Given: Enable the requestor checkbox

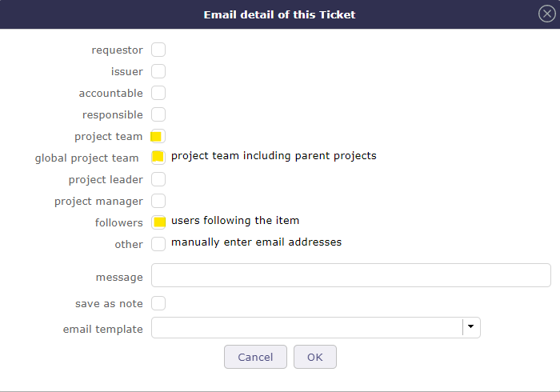Looking at the screenshot, I should coord(158,50).
